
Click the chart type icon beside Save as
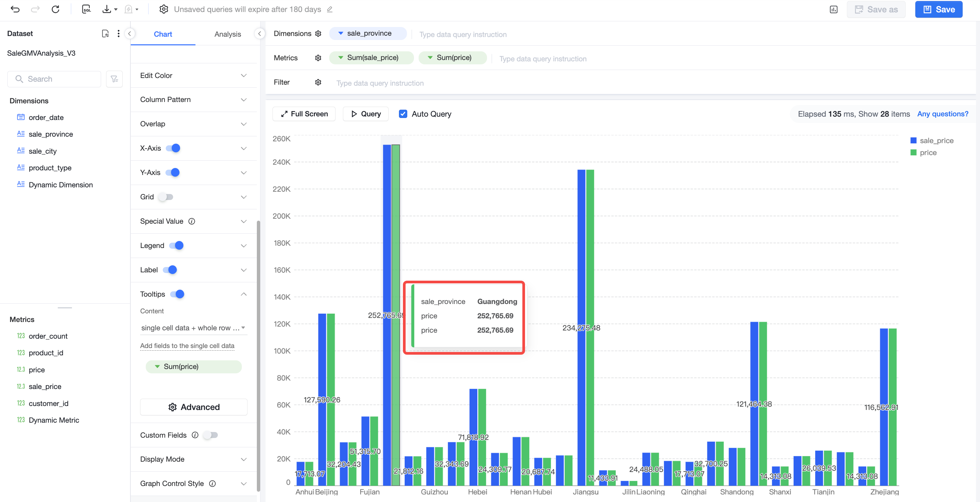pos(833,10)
